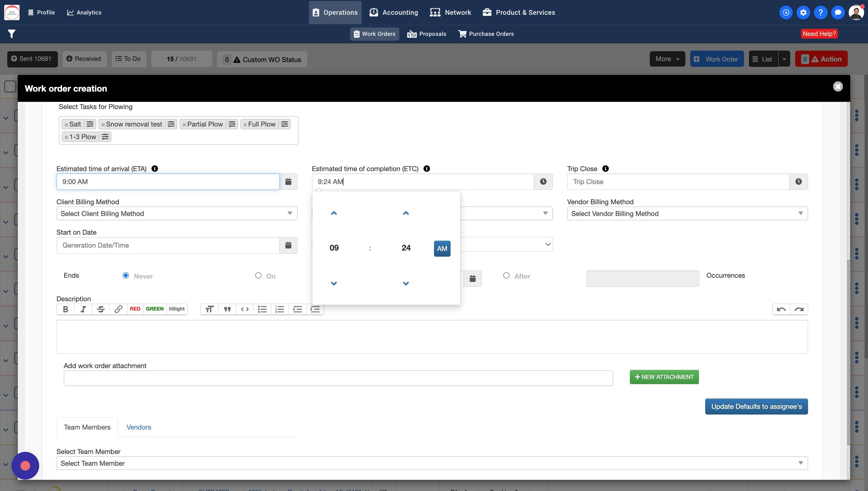Click the undo arrow in Description editor
This screenshot has height=491, width=868.
(781, 309)
